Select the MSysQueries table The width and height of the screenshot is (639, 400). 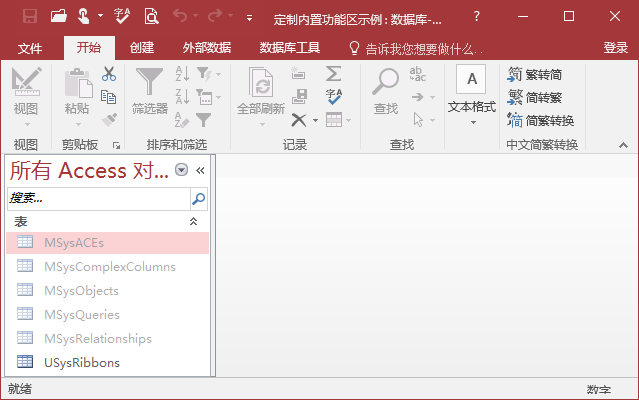[108, 315]
